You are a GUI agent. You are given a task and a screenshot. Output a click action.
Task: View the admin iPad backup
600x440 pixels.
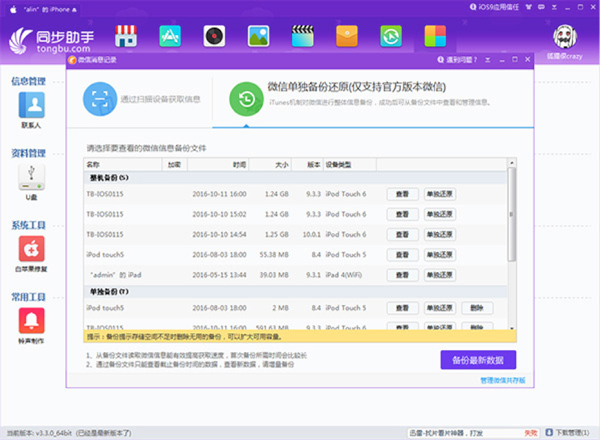(x=402, y=275)
